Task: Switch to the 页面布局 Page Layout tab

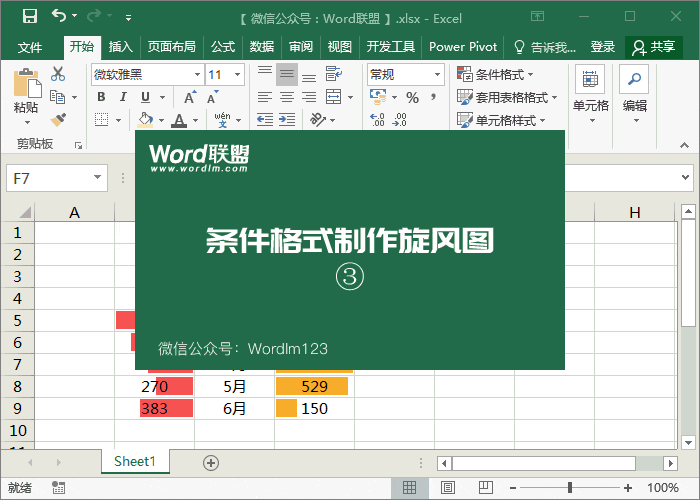Action: pyautogui.click(x=171, y=47)
